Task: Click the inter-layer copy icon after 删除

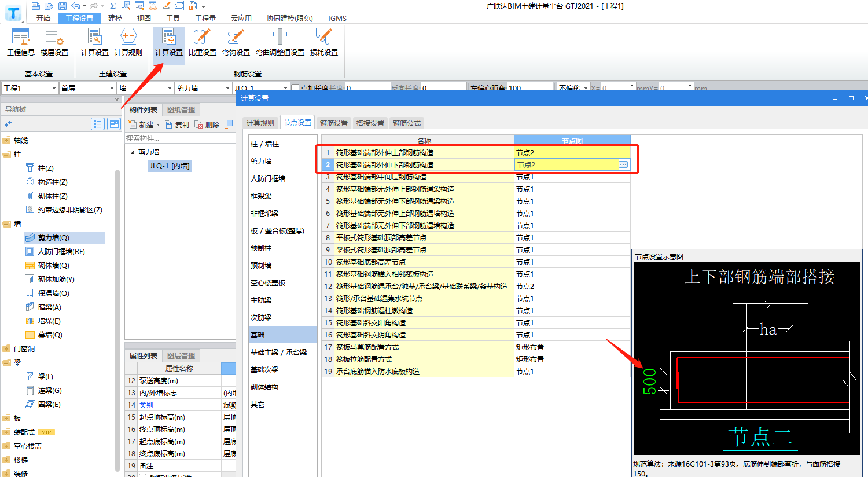Action: click(x=229, y=124)
